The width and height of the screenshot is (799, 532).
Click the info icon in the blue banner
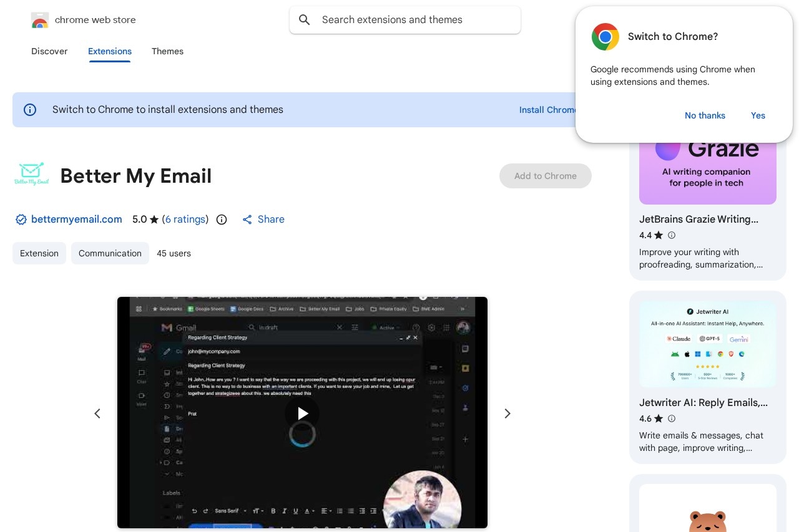pos(30,110)
